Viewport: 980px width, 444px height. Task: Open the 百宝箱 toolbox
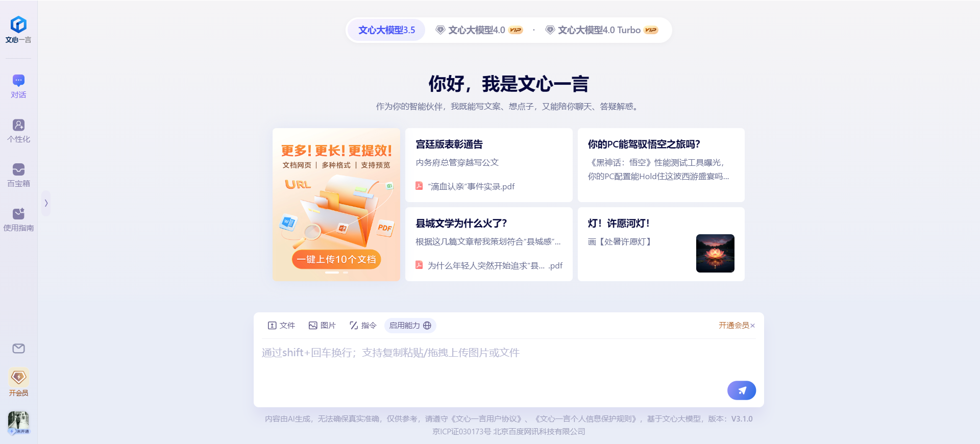18,175
